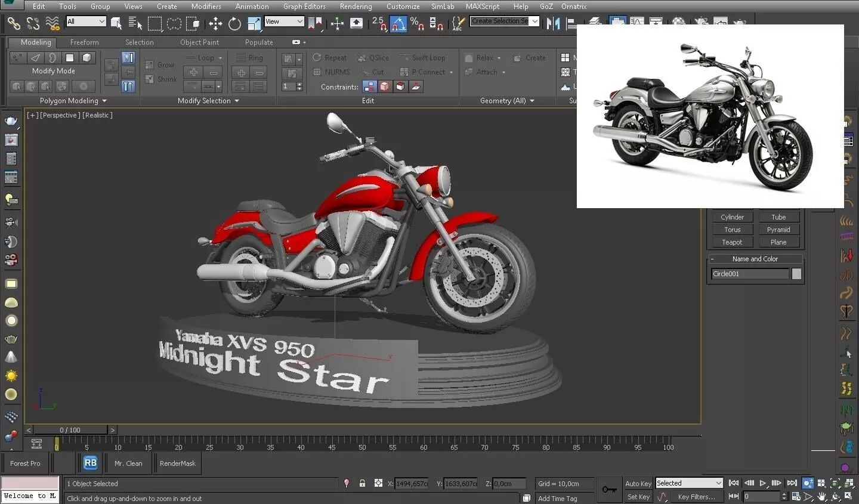This screenshot has height=504, width=859.
Task: Switch to the Object Paint ribbon tab
Action: (x=199, y=42)
